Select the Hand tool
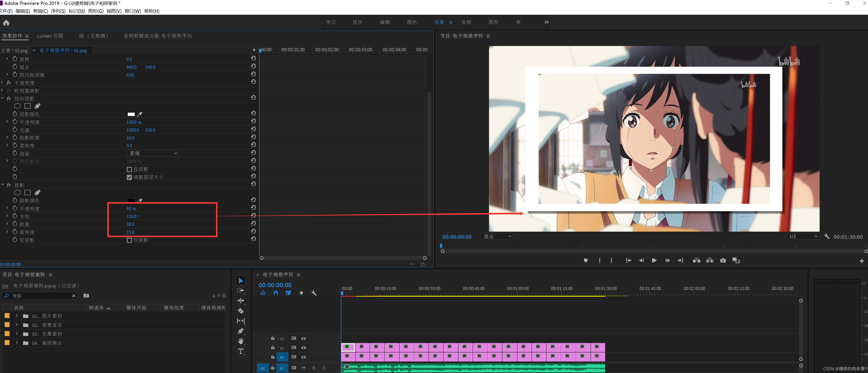Image resolution: width=868 pixels, height=373 pixels. coord(241,341)
